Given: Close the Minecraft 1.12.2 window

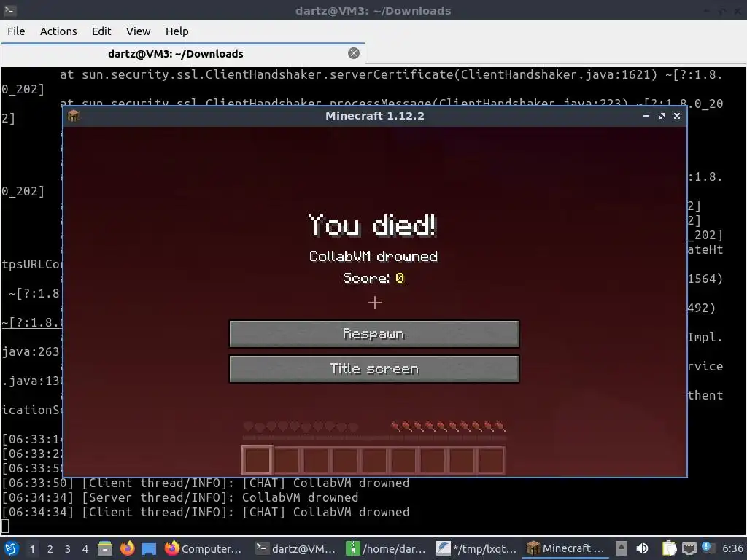Looking at the screenshot, I should click(676, 116).
